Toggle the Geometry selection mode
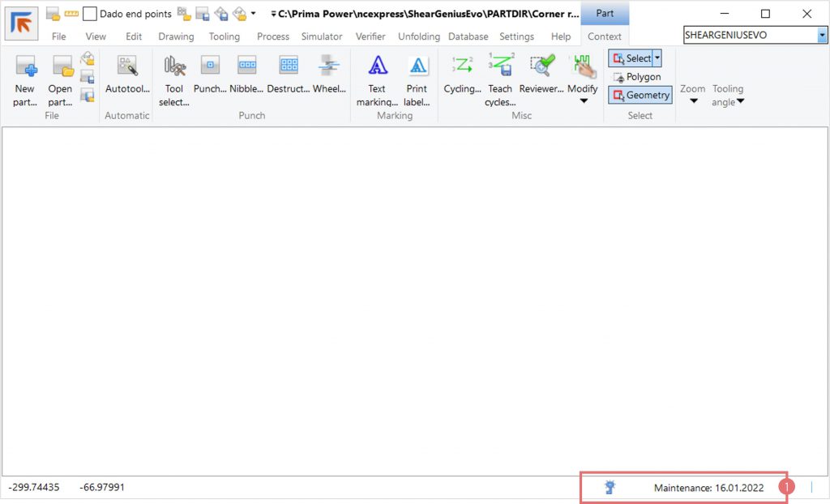This screenshot has width=830, height=504. [x=640, y=95]
